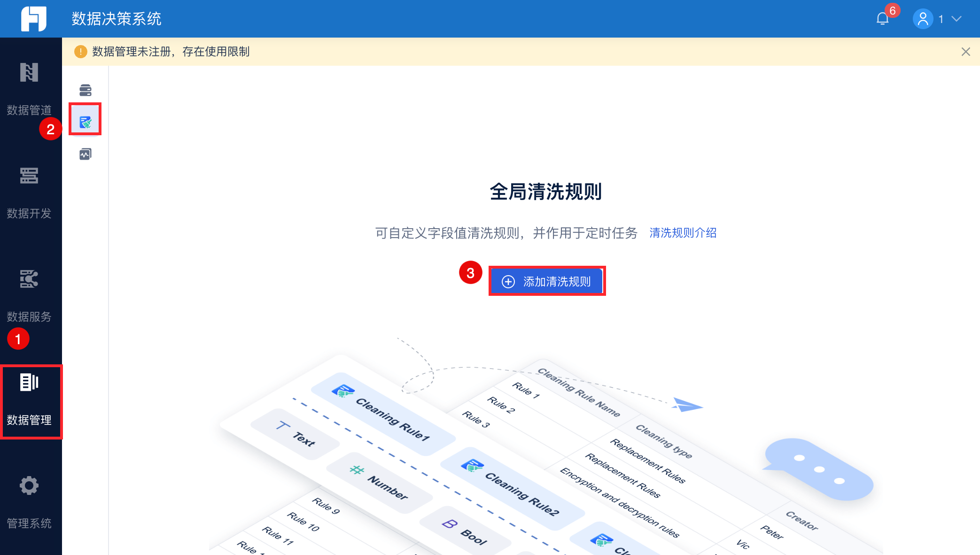Open the notification bell

[x=882, y=19]
